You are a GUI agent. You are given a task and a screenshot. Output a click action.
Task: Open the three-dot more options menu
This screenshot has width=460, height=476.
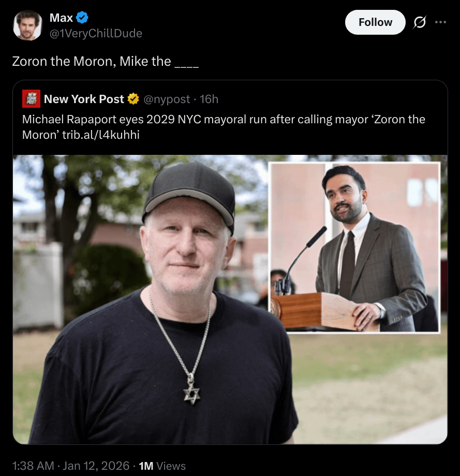440,22
